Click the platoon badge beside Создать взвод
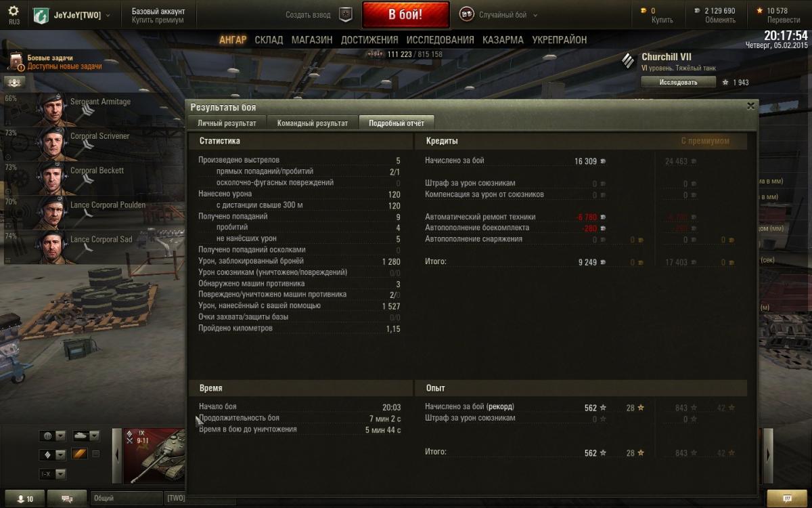Screen dimensions: 812x508 (346, 14)
